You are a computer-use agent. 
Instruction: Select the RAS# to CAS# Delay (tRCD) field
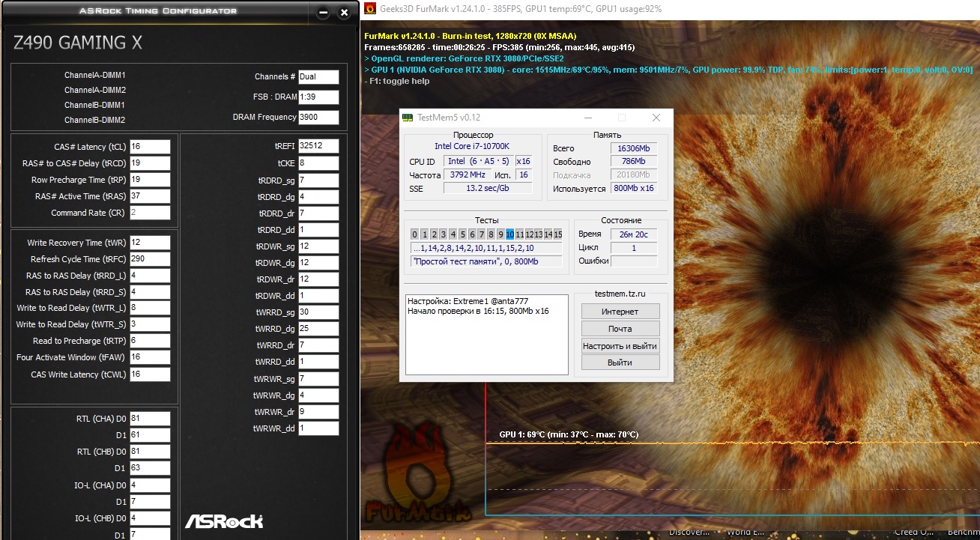tap(150, 163)
